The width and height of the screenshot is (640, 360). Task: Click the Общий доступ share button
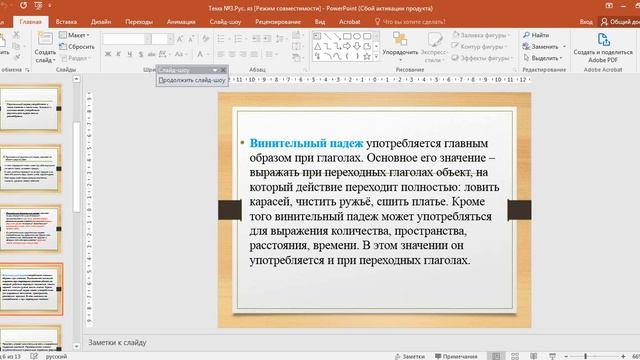tap(620, 22)
